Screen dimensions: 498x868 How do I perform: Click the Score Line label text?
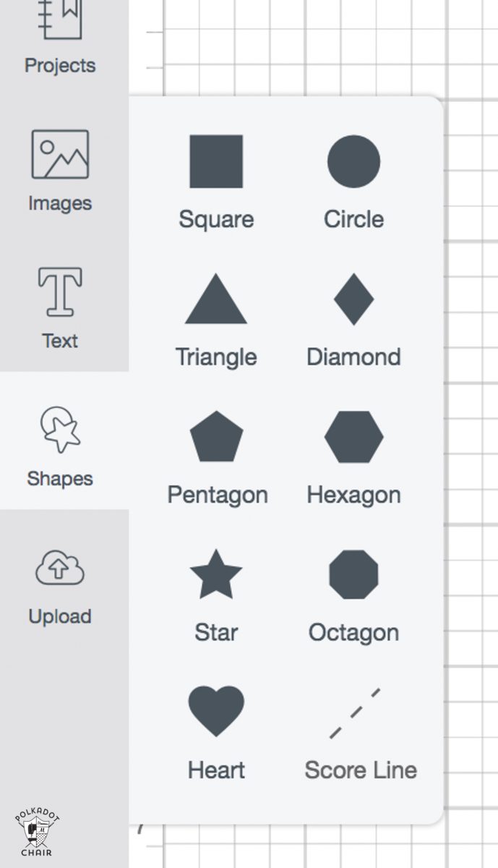coord(361,770)
